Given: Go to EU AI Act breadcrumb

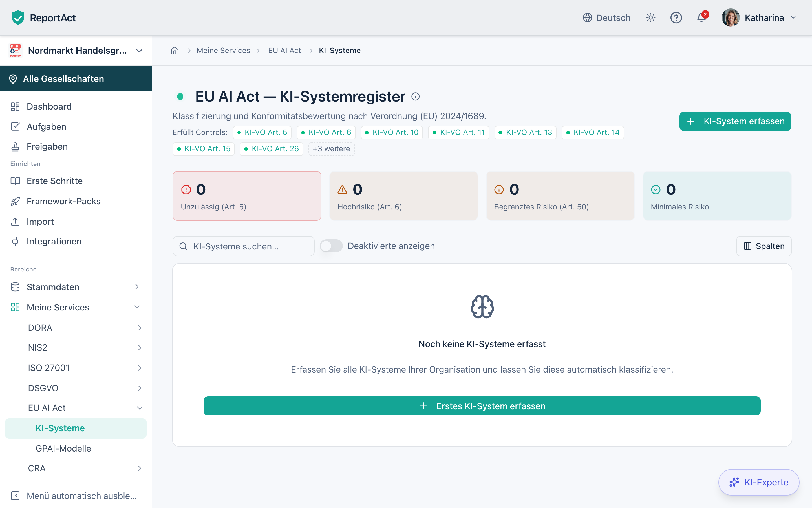Looking at the screenshot, I should click(x=284, y=51).
